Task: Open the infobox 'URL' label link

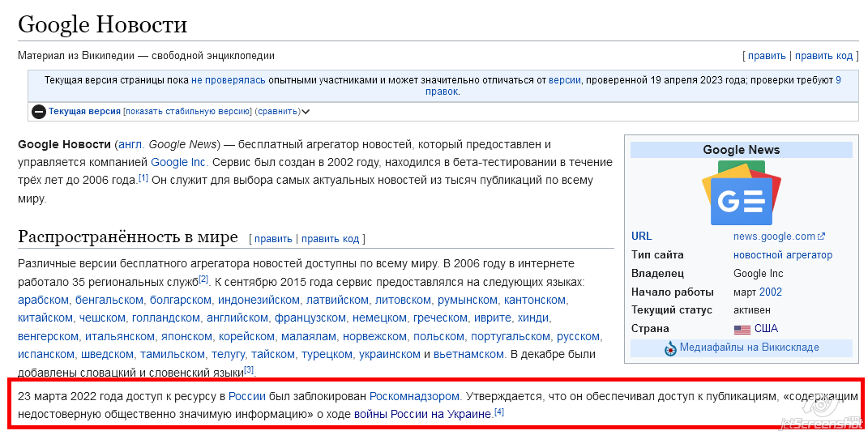Action: (x=642, y=237)
